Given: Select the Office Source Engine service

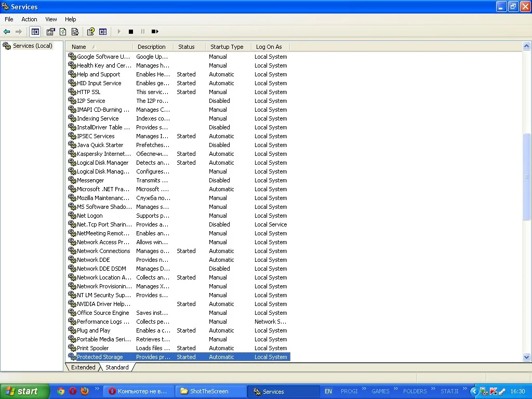Looking at the screenshot, I should click(x=179, y=312).
